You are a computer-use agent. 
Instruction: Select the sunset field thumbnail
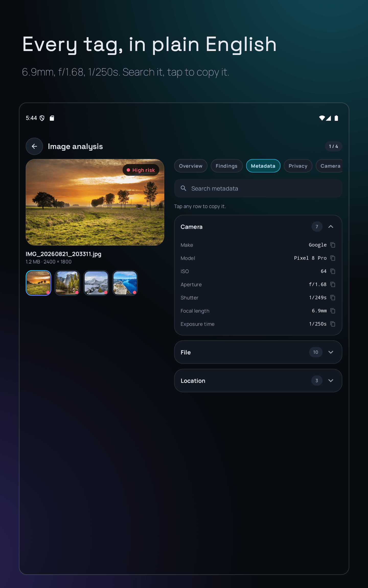click(x=38, y=283)
